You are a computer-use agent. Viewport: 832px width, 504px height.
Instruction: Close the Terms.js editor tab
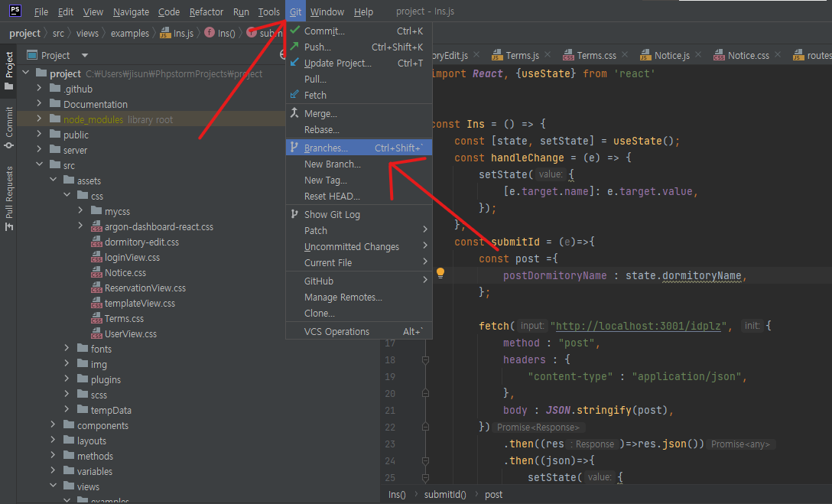point(548,54)
